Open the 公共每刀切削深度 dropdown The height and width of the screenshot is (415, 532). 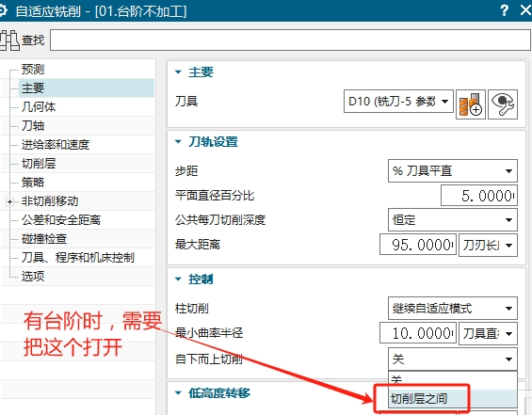[x=453, y=220]
